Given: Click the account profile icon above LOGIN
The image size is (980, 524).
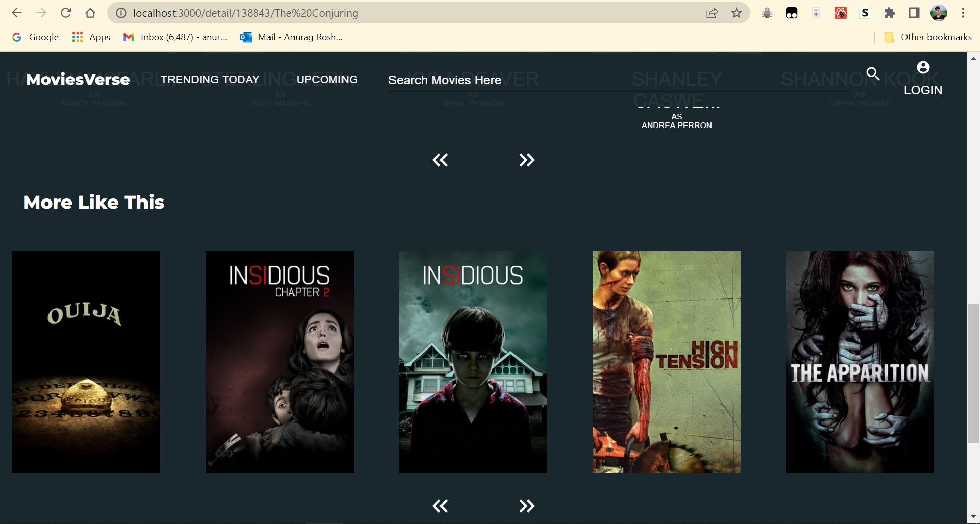Looking at the screenshot, I should click(x=923, y=67).
